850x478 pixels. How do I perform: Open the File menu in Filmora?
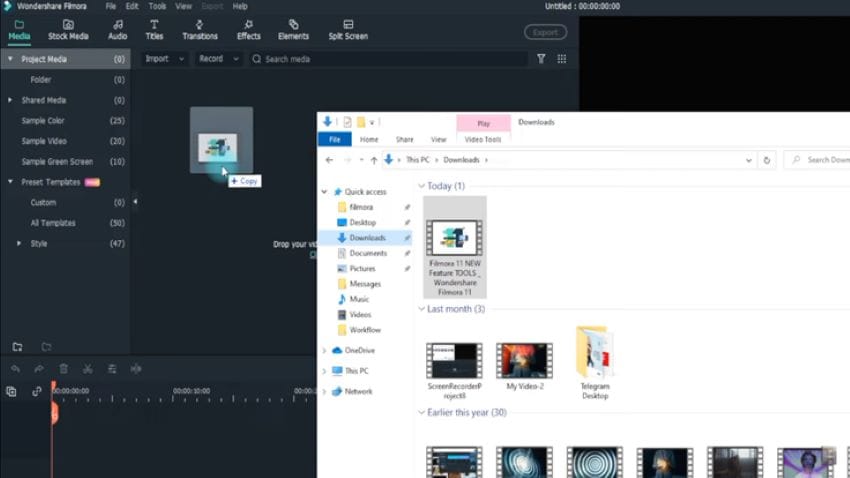point(111,7)
